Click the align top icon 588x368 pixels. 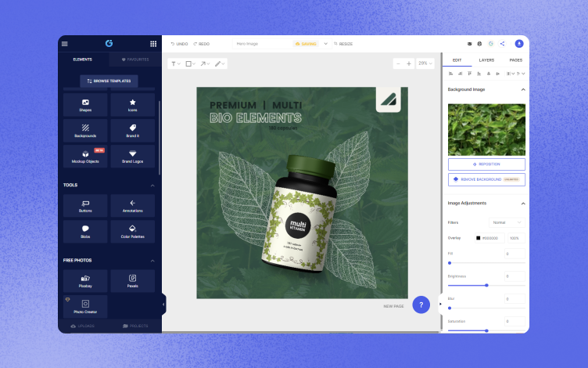tap(469, 74)
